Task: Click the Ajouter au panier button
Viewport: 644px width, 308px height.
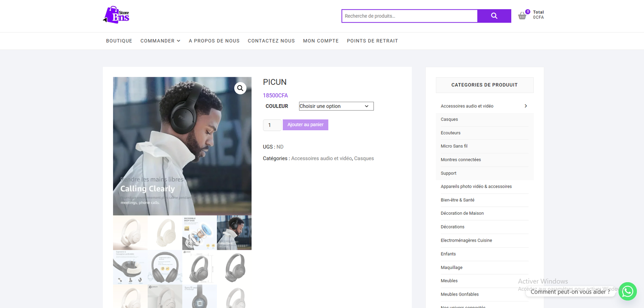Action: [x=305, y=125]
